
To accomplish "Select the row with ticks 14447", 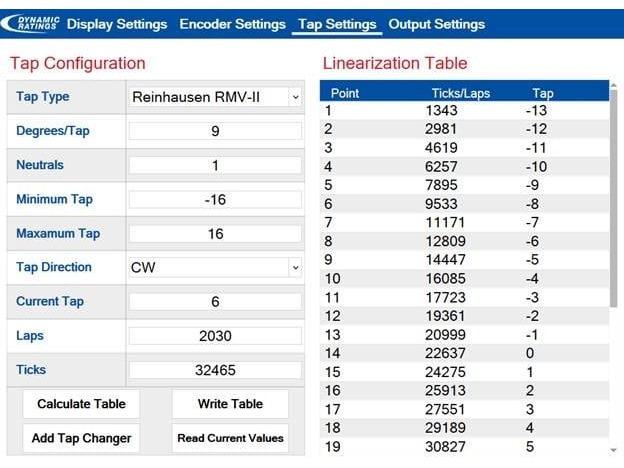I will coord(464,260).
